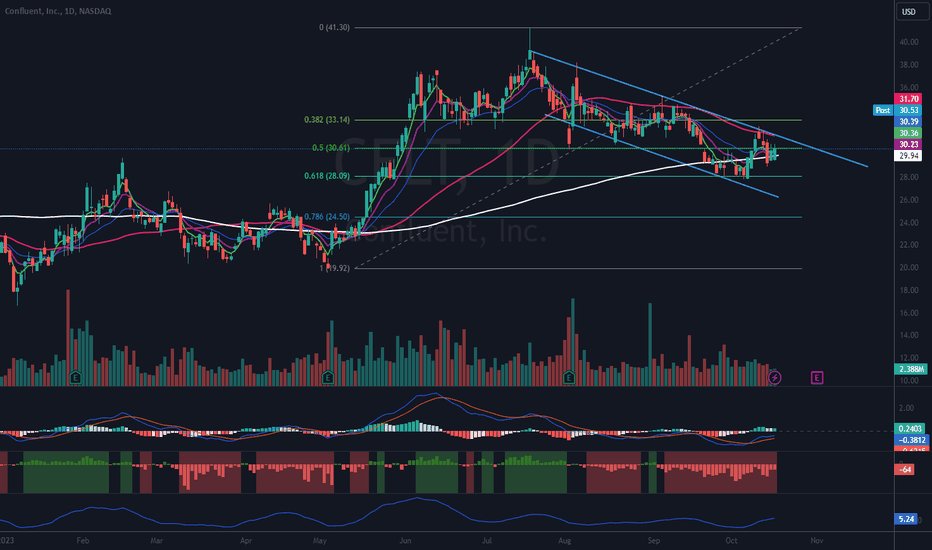The image size is (932, 550).
Task: Click the 16.00 price axis value
Action: click(x=909, y=313)
